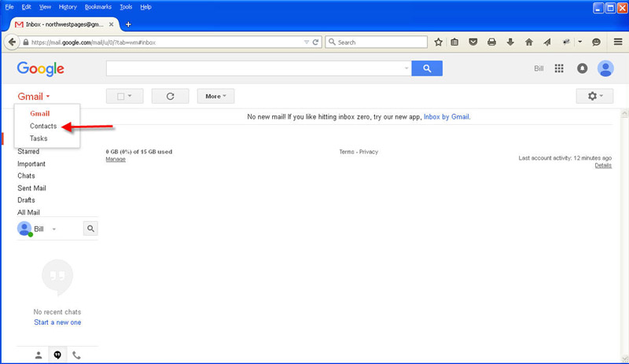Click the browser Back arrow button
The width and height of the screenshot is (629, 364).
[x=12, y=42]
